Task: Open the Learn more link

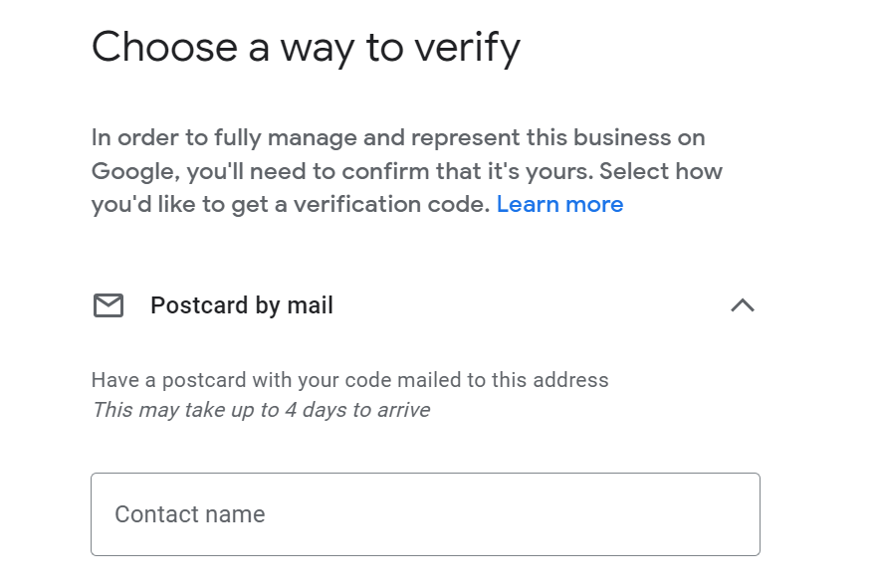Action: click(x=559, y=205)
